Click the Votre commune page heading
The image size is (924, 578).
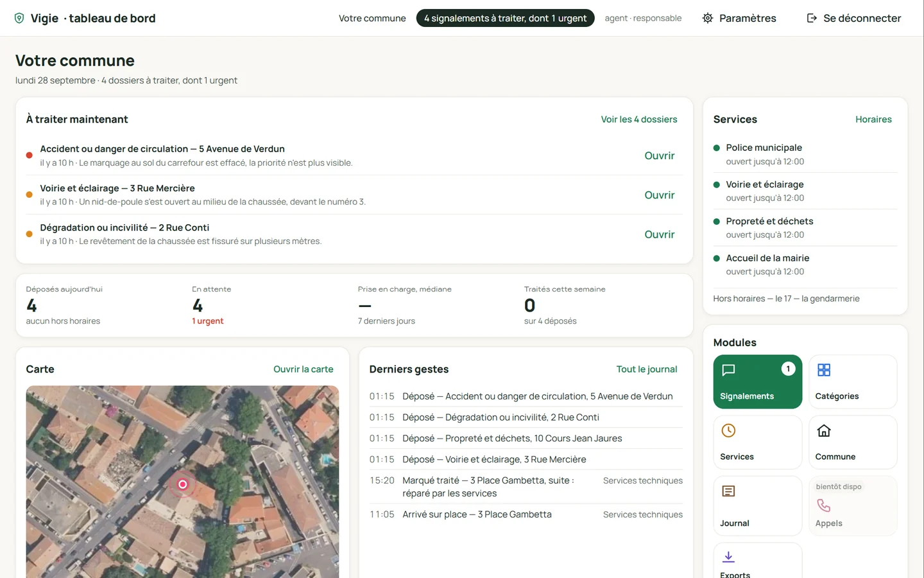(x=75, y=61)
